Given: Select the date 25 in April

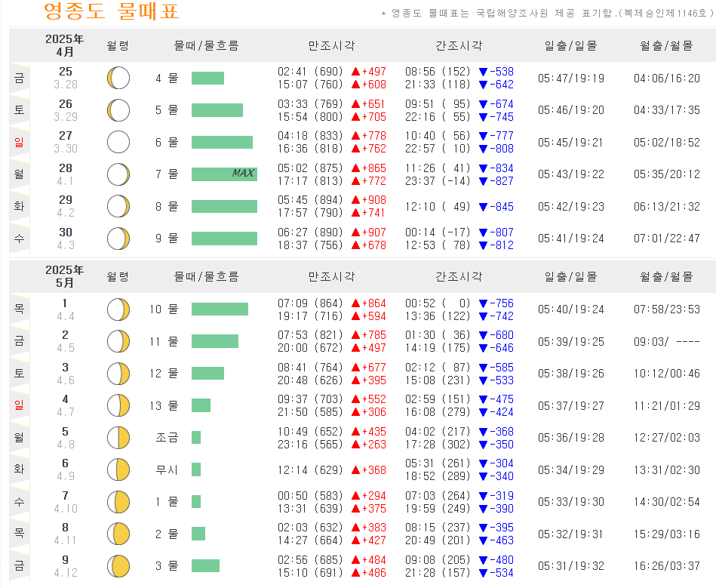Looking at the screenshot, I should coord(66,72).
